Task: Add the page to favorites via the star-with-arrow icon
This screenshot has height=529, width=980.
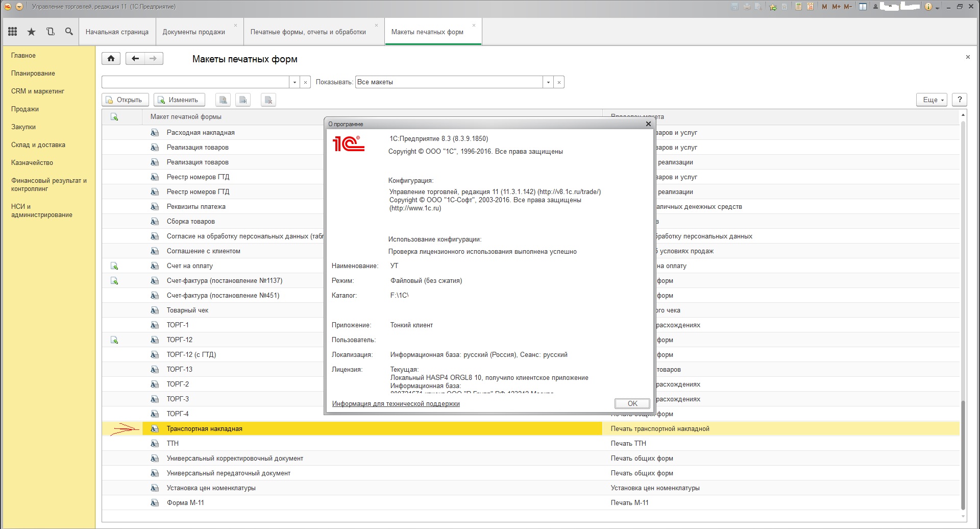Action: point(773,7)
